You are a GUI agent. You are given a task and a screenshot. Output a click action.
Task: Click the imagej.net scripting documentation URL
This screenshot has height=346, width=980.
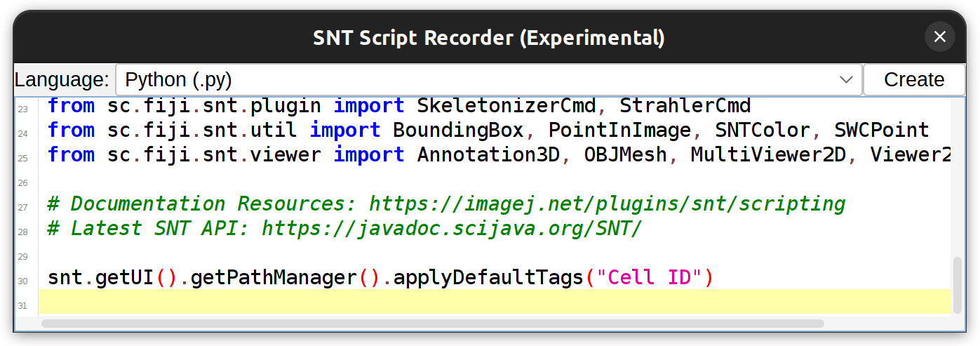click(608, 204)
